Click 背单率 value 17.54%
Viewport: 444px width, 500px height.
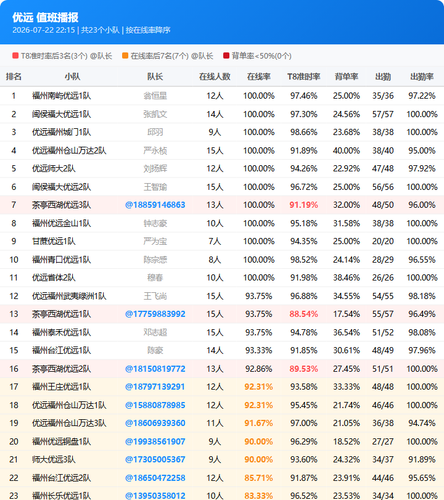tap(346, 314)
